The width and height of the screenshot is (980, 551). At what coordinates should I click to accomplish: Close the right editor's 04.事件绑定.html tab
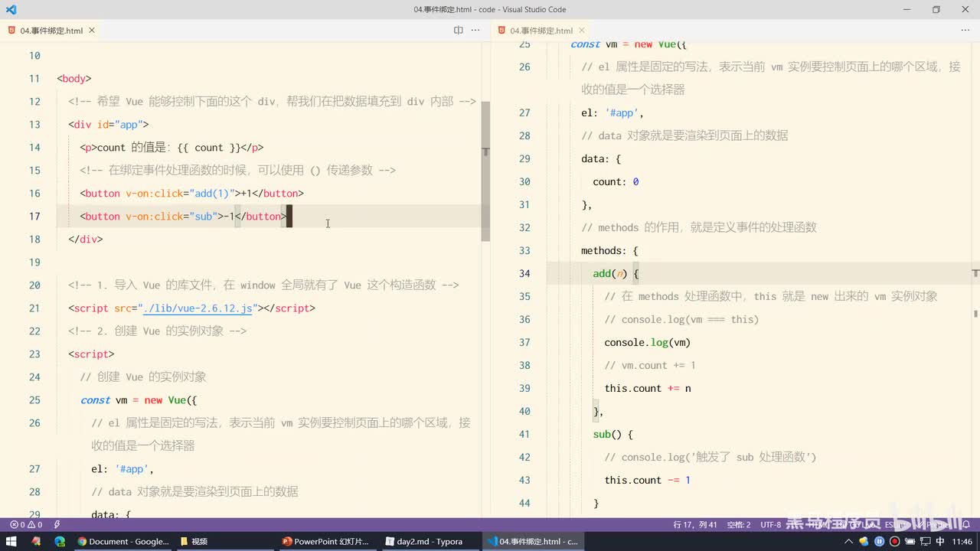click(582, 31)
